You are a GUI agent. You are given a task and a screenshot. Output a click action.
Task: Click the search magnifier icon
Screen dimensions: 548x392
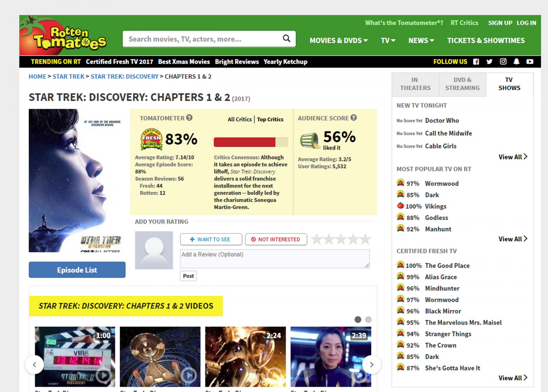286,38
